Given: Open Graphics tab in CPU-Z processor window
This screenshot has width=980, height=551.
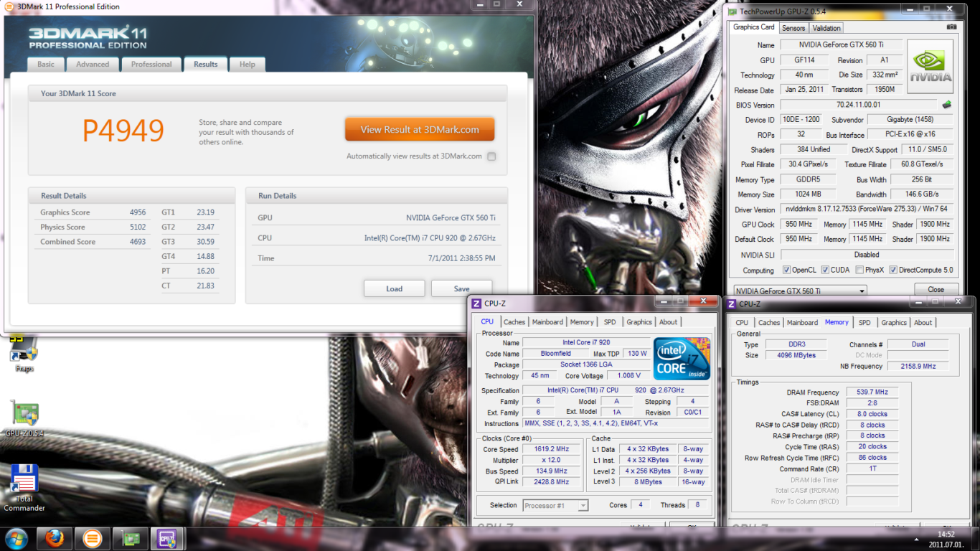Looking at the screenshot, I should (x=639, y=322).
